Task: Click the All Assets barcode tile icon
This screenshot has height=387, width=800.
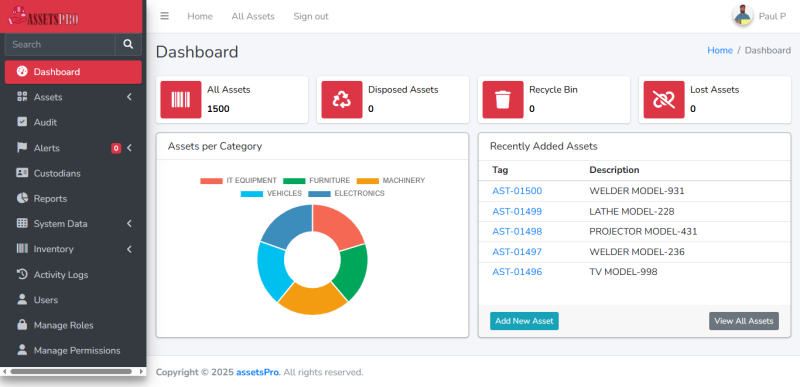Action: (181, 99)
